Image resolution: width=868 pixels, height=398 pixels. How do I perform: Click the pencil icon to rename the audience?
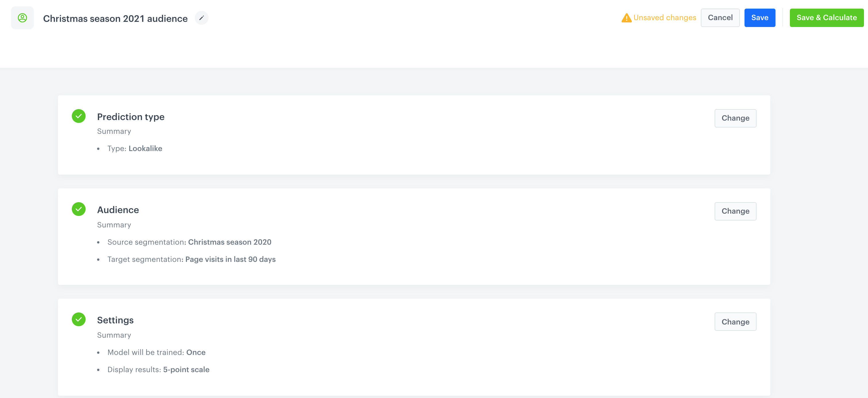pyautogui.click(x=202, y=18)
